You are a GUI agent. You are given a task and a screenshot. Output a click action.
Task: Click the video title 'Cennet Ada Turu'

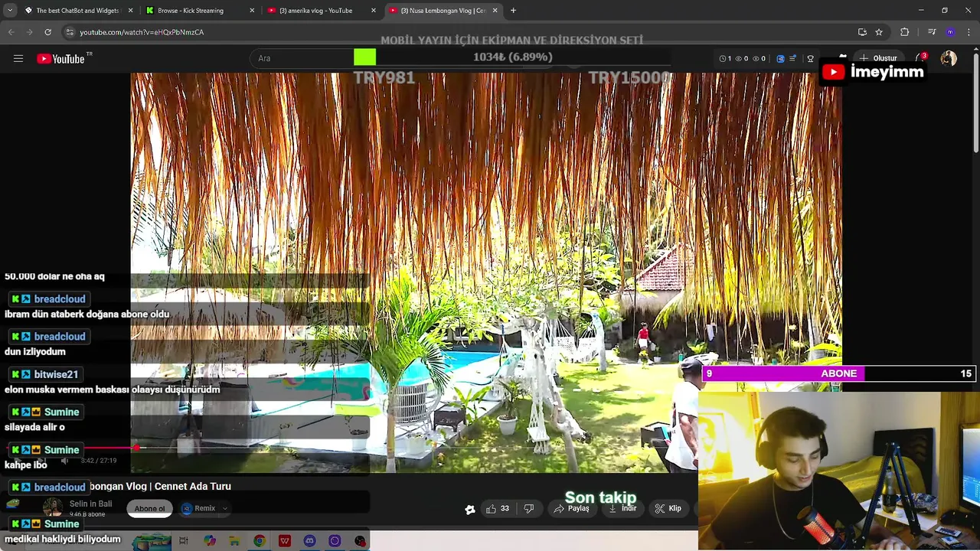(193, 486)
